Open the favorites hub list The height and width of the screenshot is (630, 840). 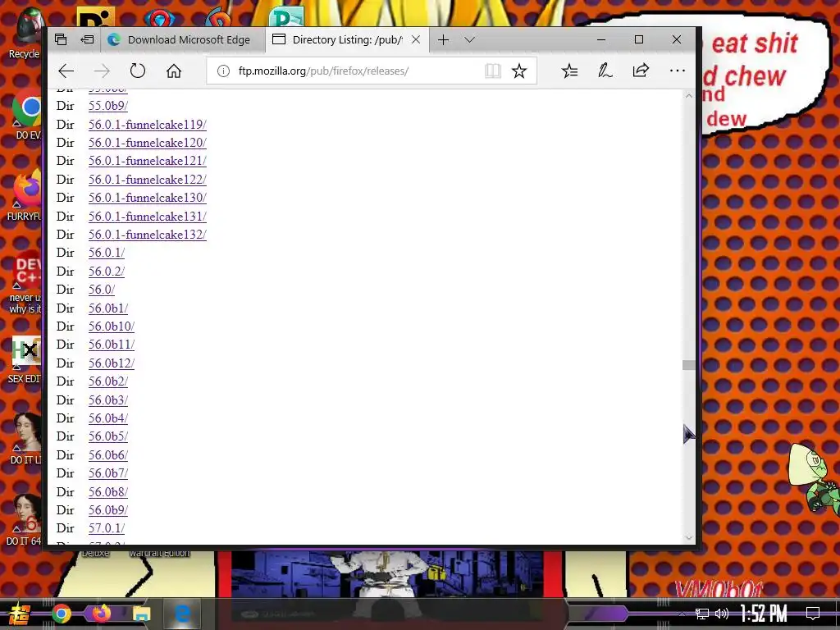tap(569, 71)
